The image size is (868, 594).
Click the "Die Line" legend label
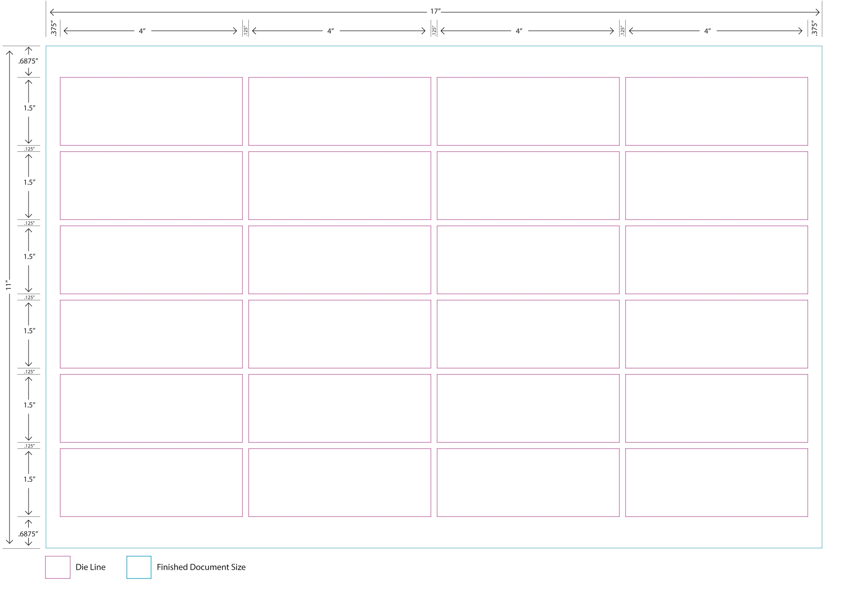[90, 567]
